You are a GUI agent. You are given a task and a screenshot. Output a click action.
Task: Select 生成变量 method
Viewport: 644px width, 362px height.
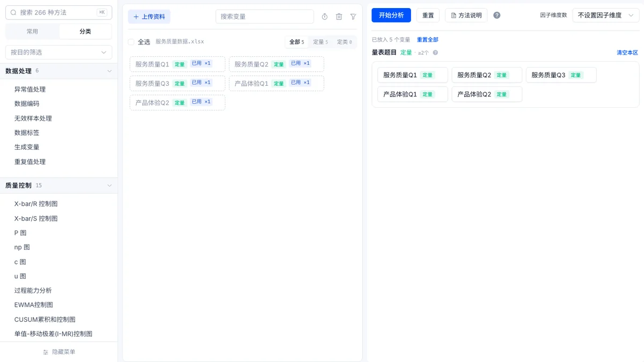pos(27,147)
